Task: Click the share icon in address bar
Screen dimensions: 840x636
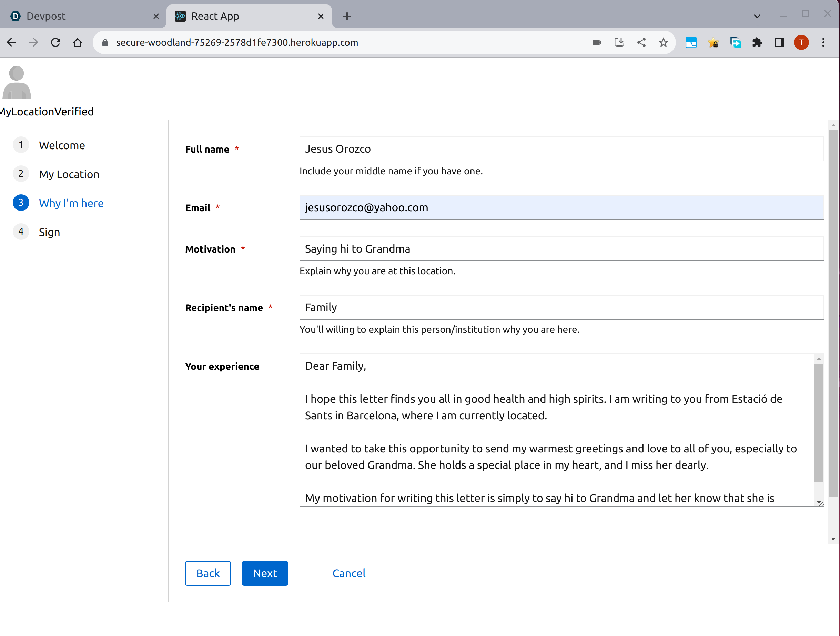Action: (641, 42)
